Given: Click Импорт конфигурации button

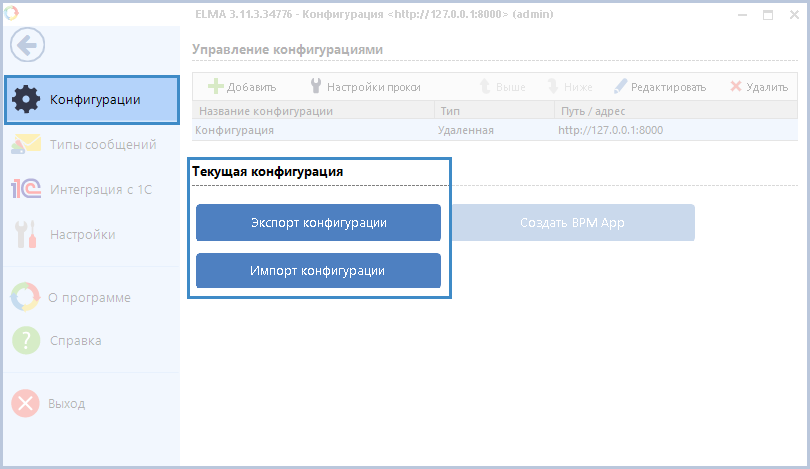Looking at the screenshot, I should [318, 271].
